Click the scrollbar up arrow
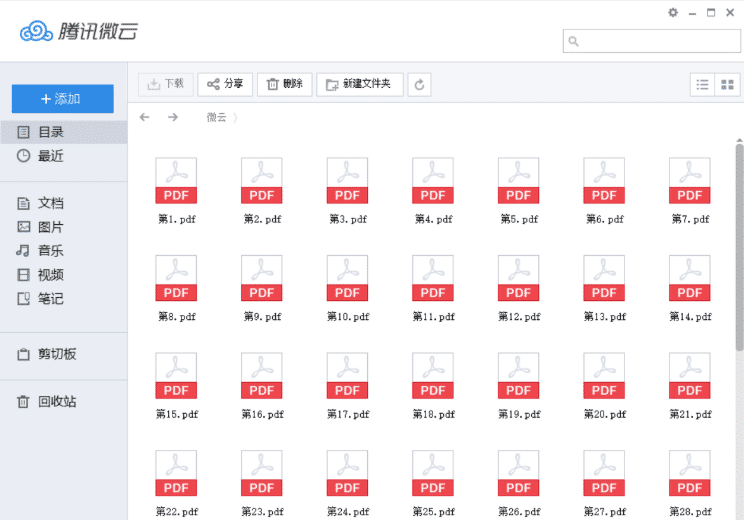Screen dimensions: 744x520 click(x=740, y=140)
